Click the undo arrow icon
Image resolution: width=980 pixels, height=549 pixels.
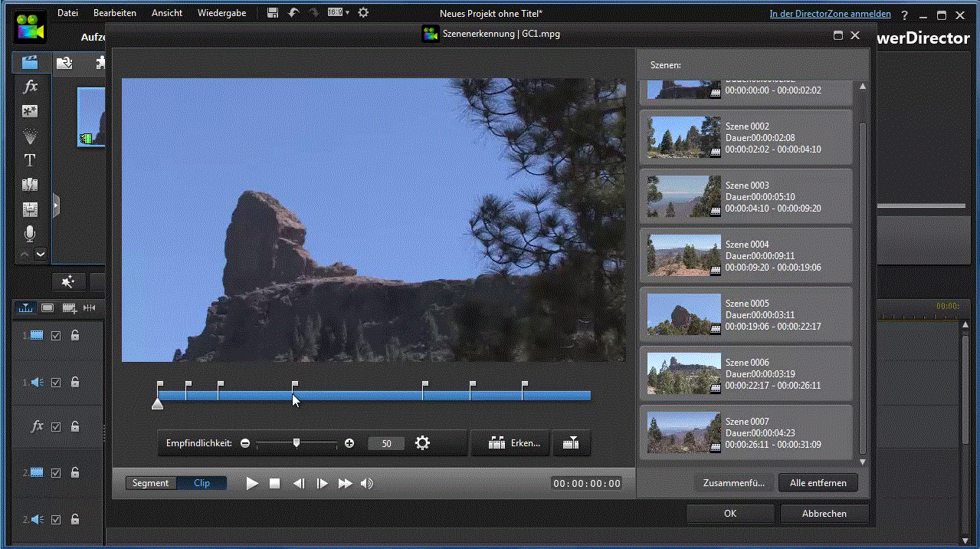point(294,12)
